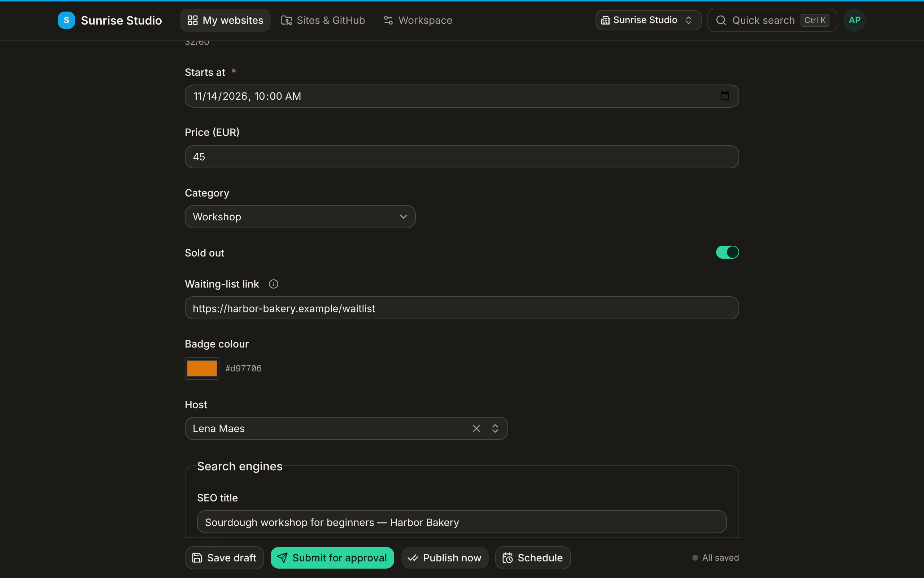Click the Sunrise Studio brand name
Viewport: 924px width, 578px height.
click(x=121, y=20)
